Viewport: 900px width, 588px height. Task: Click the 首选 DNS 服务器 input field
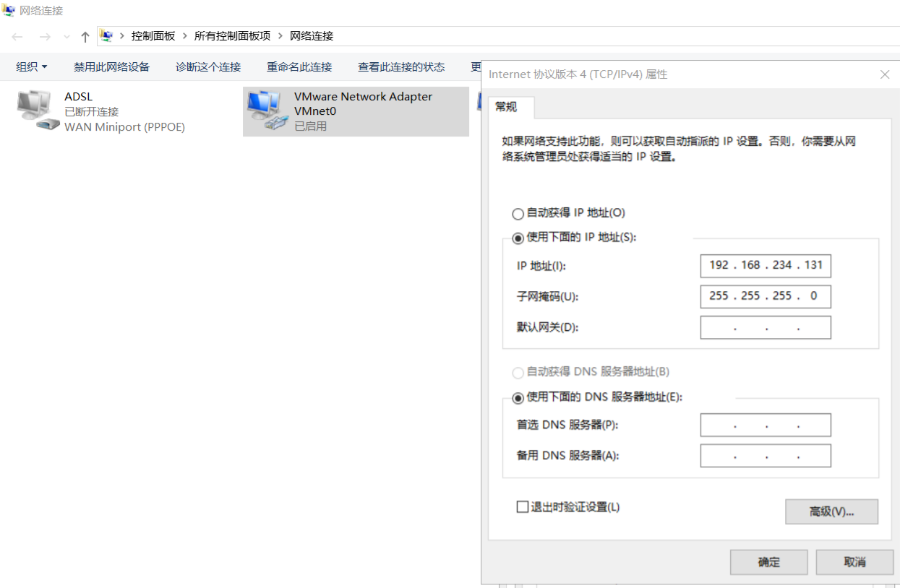click(x=766, y=425)
